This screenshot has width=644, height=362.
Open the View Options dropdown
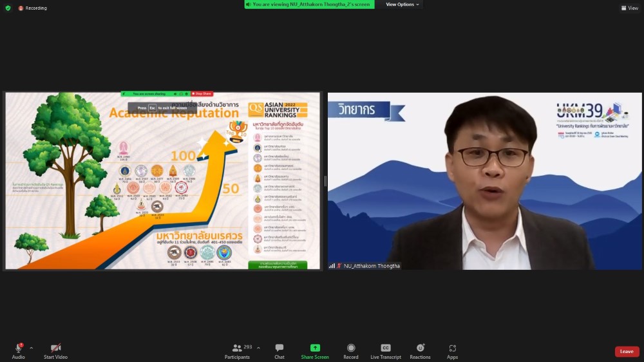coord(402,5)
